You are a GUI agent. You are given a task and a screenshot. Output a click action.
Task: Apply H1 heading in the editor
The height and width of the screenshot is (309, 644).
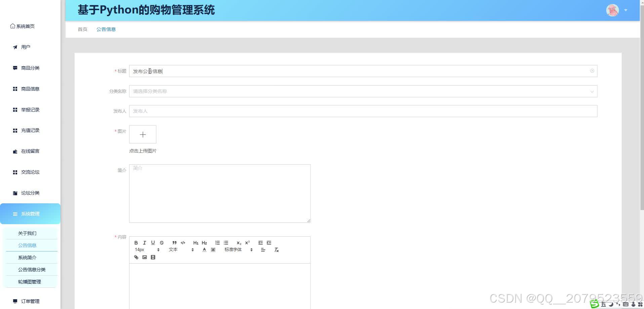[196, 243]
